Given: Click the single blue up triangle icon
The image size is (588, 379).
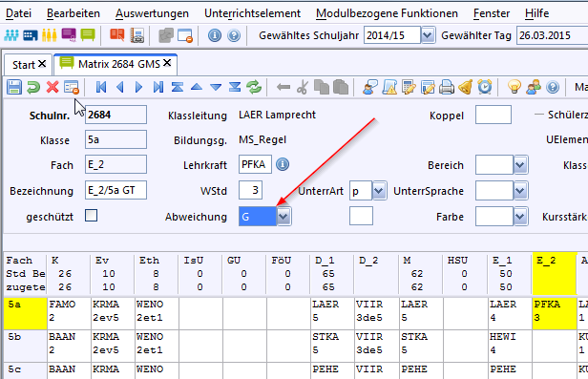Looking at the screenshot, I should coord(197,87).
